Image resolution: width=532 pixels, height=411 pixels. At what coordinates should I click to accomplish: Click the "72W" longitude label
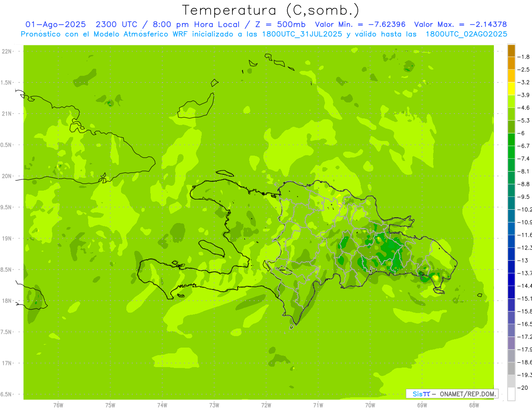266,405
